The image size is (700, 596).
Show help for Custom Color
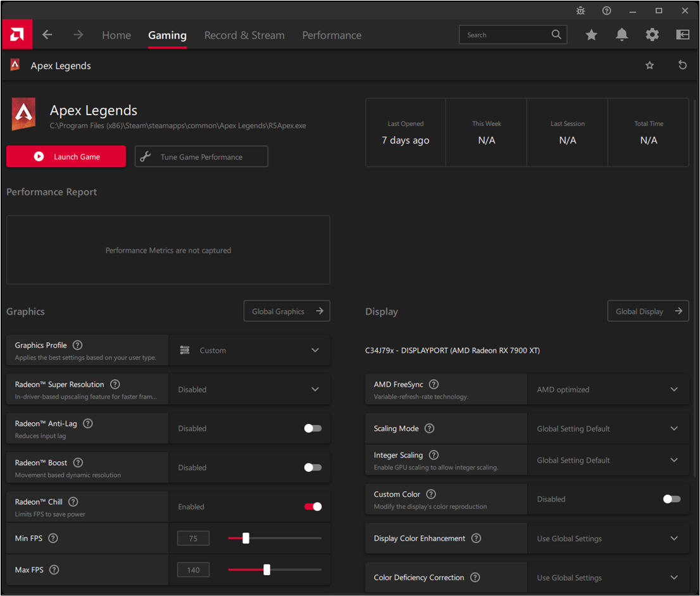pyautogui.click(x=431, y=494)
